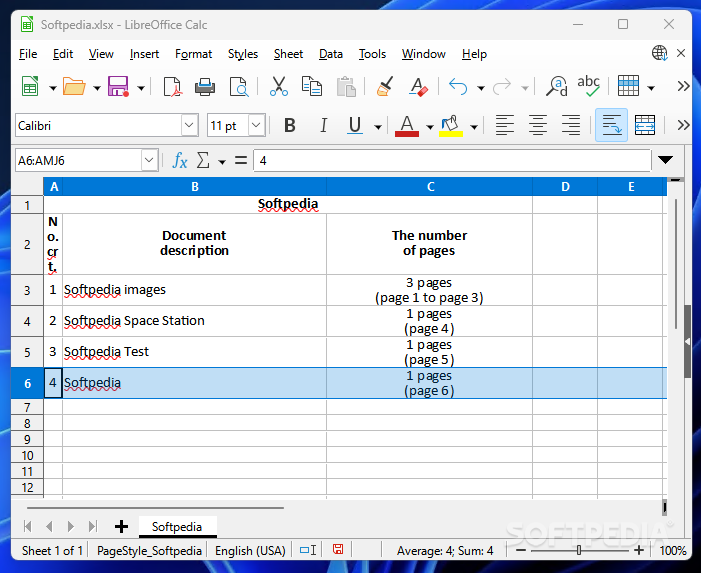The image size is (701, 573).
Task: Export directly as PDF
Action: click(173, 87)
